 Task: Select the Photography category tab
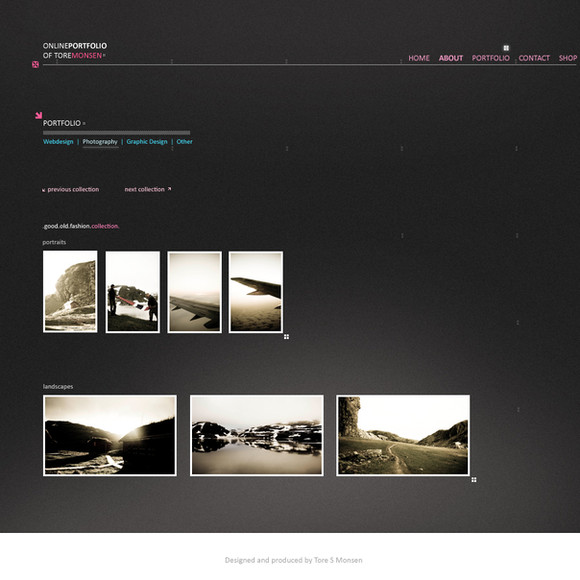click(x=100, y=142)
